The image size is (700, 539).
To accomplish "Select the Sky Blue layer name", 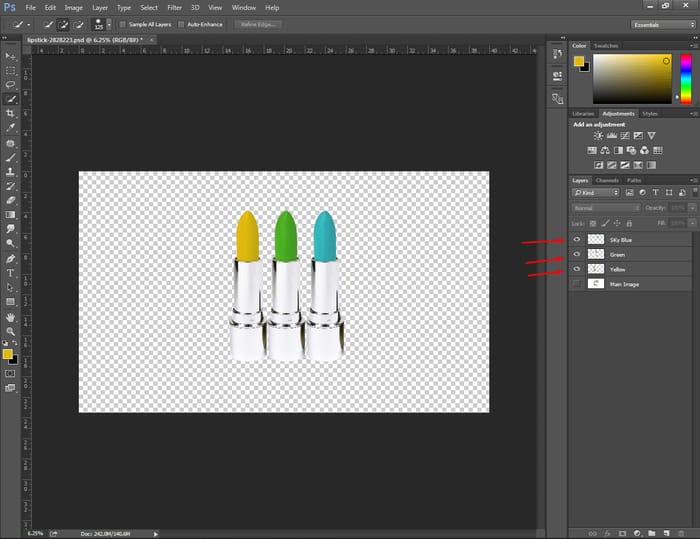I will [x=621, y=240].
